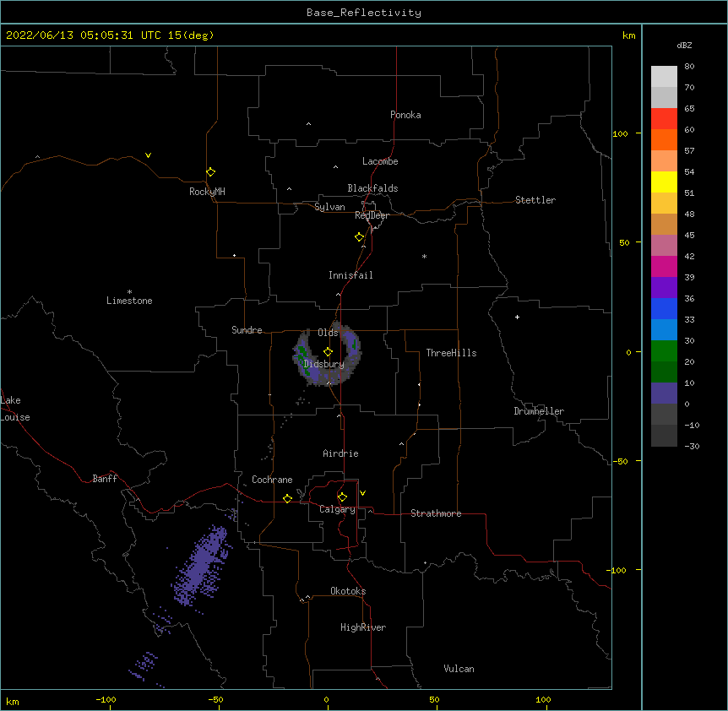Viewport: 728px width, 711px height.
Task: Click the ThreeHills town label
Action: point(451,353)
